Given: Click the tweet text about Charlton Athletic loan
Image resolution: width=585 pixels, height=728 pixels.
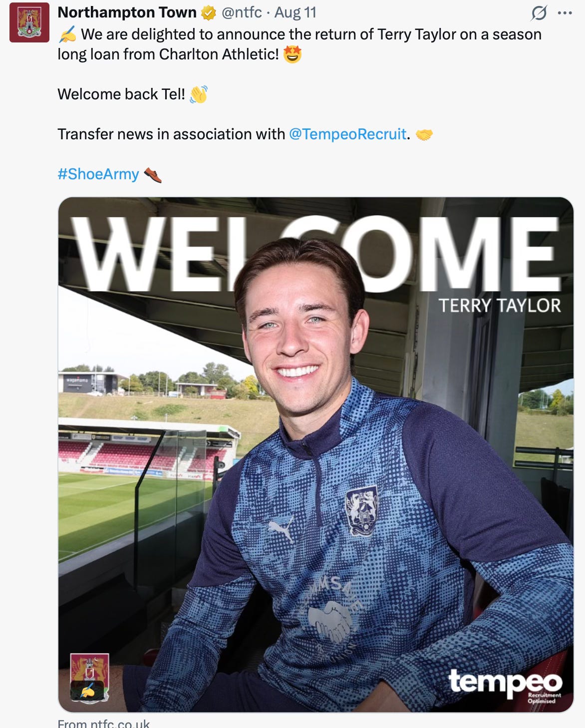Looking at the screenshot, I should point(299,44).
